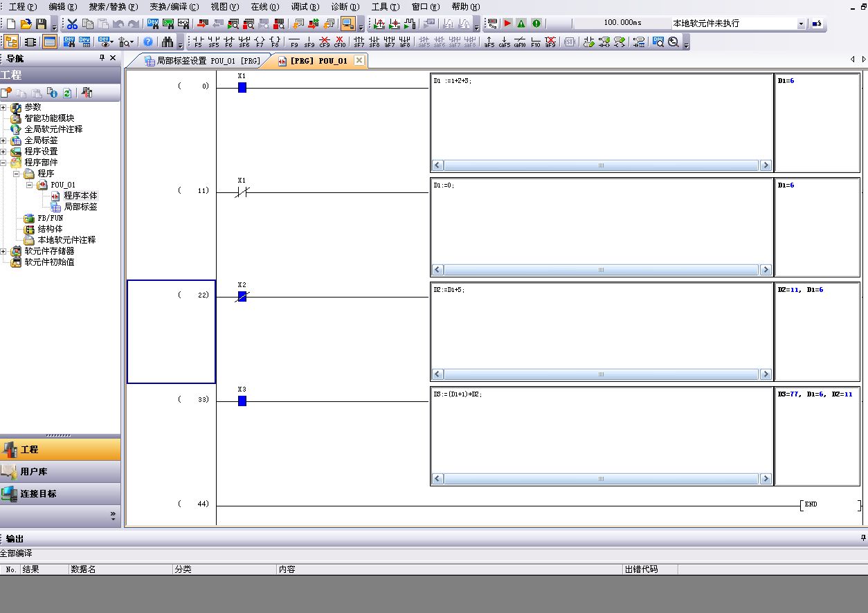Toggle the navigation panel view button

pyautogui.click(x=11, y=42)
